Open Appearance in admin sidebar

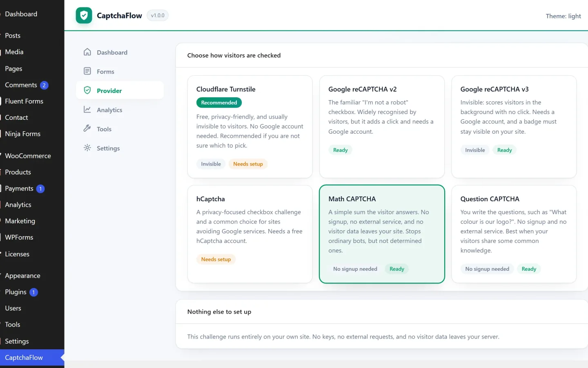pyautogui.click(x=32, y=276)
